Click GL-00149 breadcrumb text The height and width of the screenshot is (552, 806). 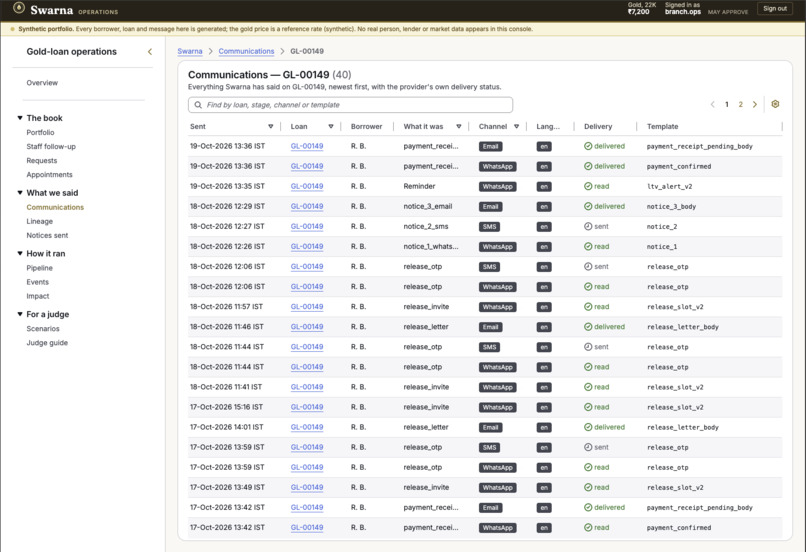point(307,51)
